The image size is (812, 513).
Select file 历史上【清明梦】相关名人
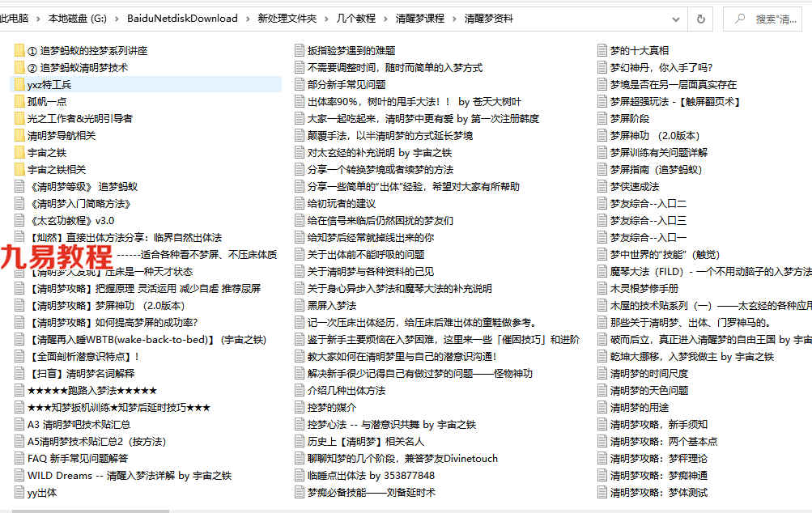point(366,442)
